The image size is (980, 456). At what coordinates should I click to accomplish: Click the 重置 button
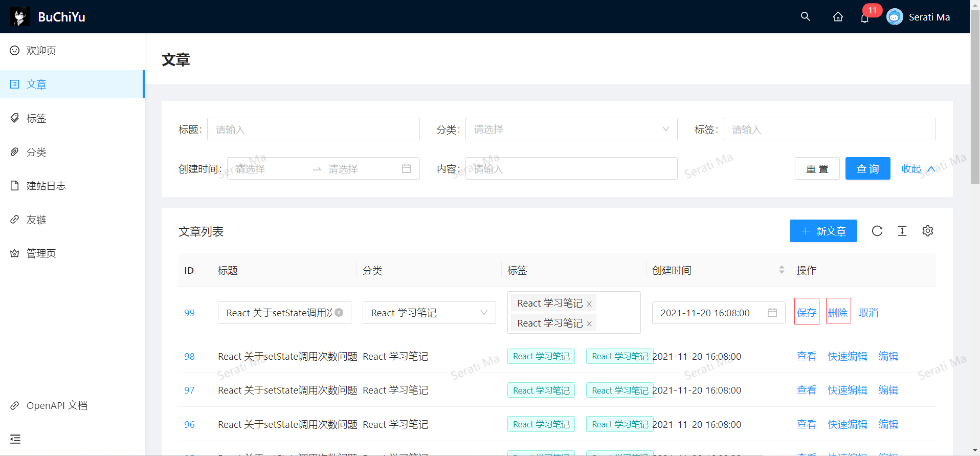817,168
